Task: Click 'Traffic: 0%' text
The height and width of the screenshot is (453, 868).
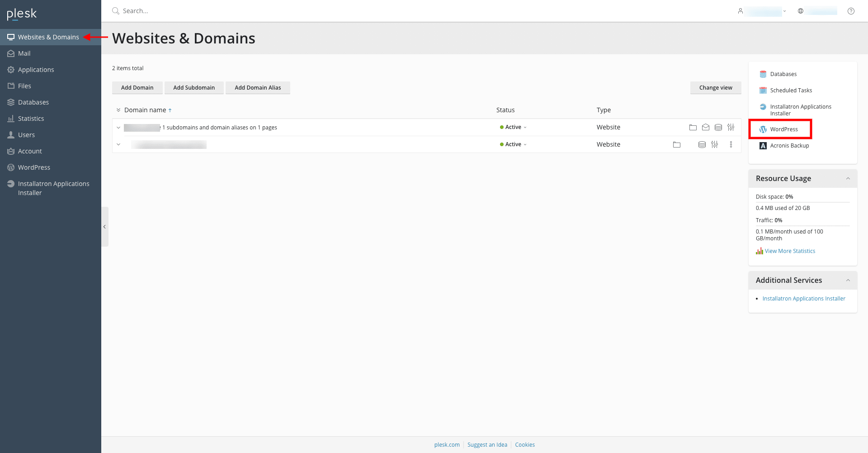Action: tap(769, 220)
